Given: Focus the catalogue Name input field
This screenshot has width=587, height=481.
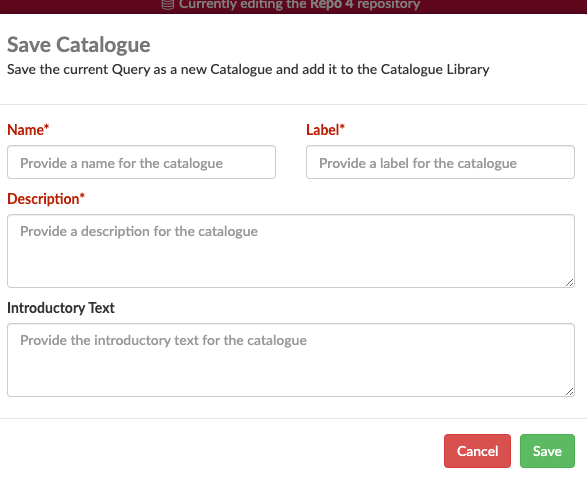Looking at the screenshot, I should pyautogui.click(x=142, y=162).
